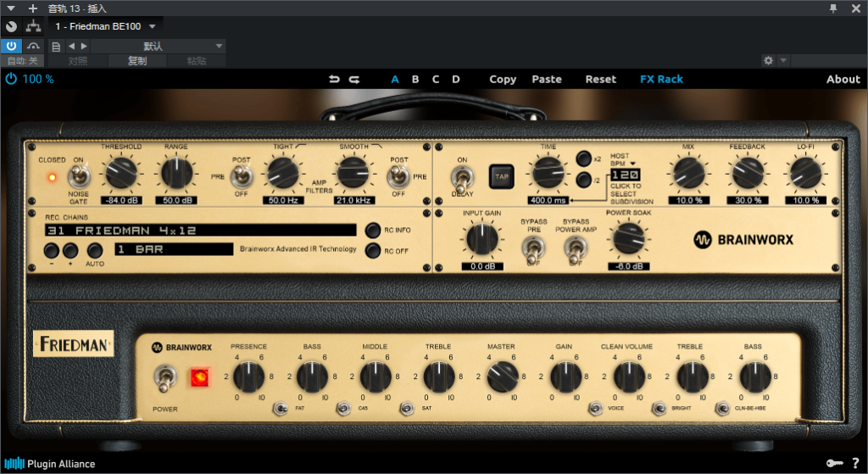Toggle the BRIGHT mini switch
Image resolution: width=868 pixels, height=474 pixels.
click(659, 409)
